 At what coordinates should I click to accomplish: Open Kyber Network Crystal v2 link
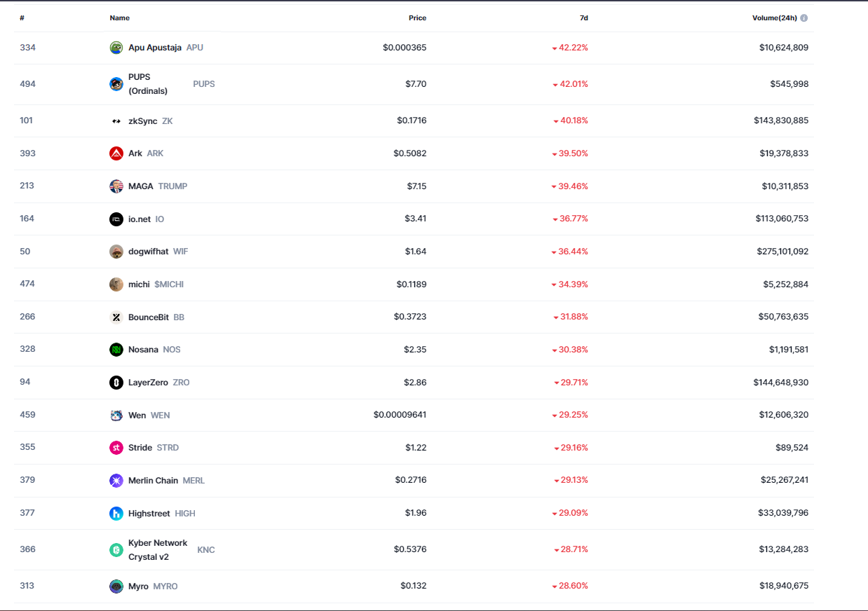point(158,550)
